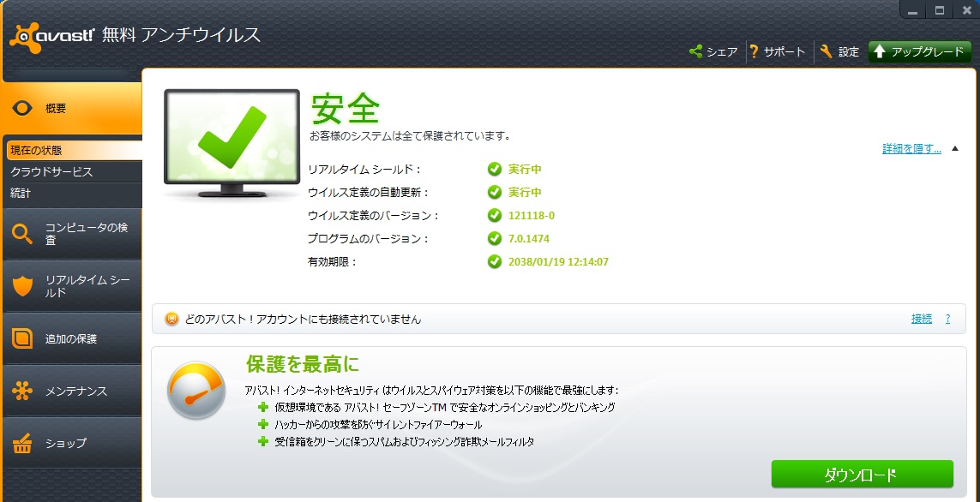Click the メンテナンス asterisk icon
This screenshot has width=980, height=502.
[22, 391]
